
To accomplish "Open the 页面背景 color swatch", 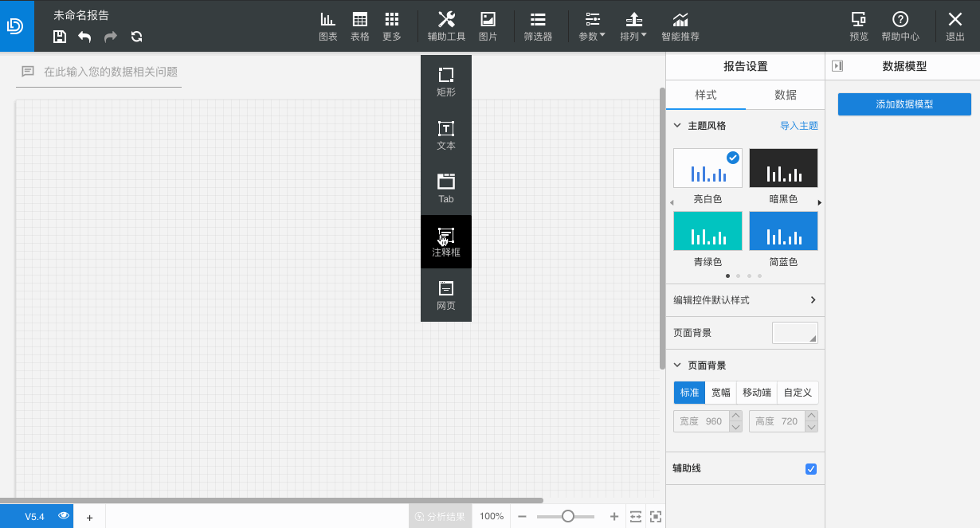I will click(795, 333).
